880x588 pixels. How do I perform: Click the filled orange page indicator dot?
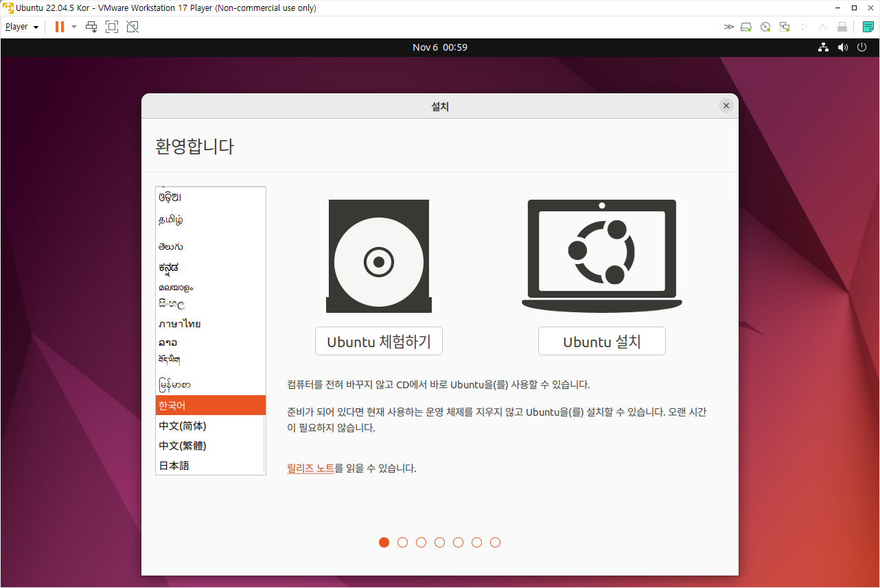click(384, 543)
